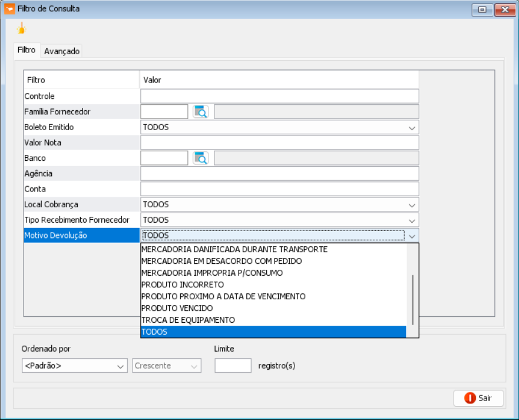
Task: Click the dropdown list scrollbar
Action: point(413,299)
